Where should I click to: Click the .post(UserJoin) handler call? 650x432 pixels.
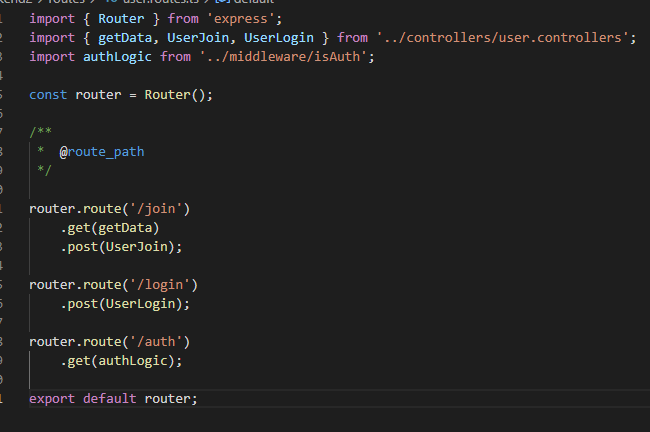117,247
